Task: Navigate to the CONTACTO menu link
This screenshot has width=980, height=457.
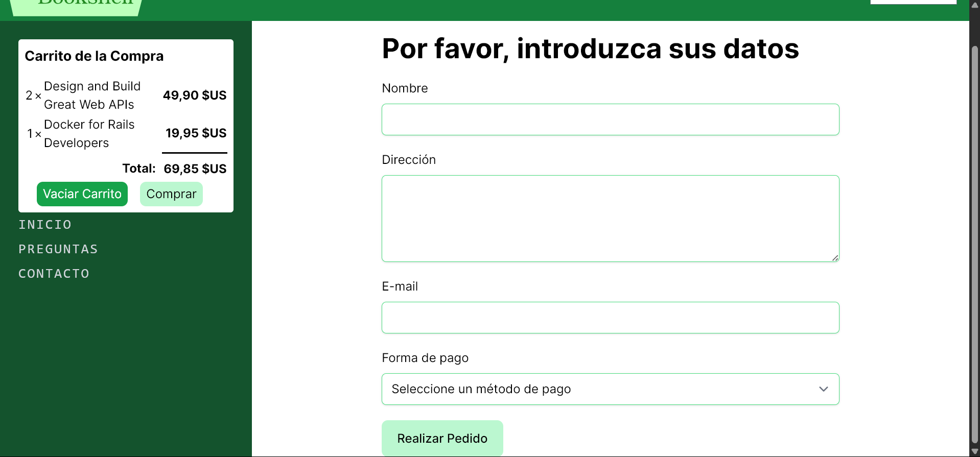Action: click(54, 274)
